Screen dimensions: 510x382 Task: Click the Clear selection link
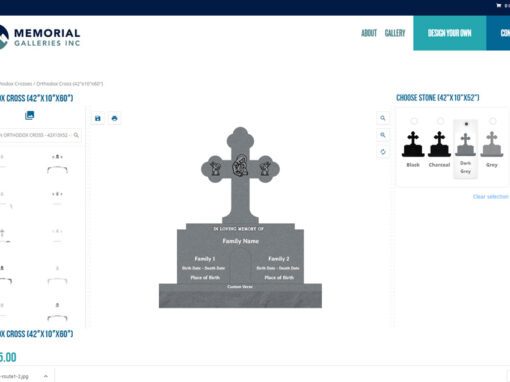click(x=491, y=197)
